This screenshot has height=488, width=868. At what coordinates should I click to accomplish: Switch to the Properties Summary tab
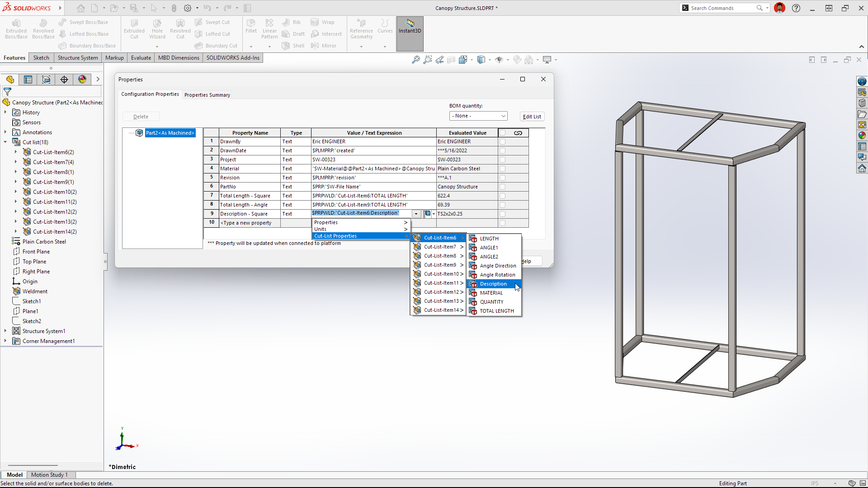coord(207,95)
